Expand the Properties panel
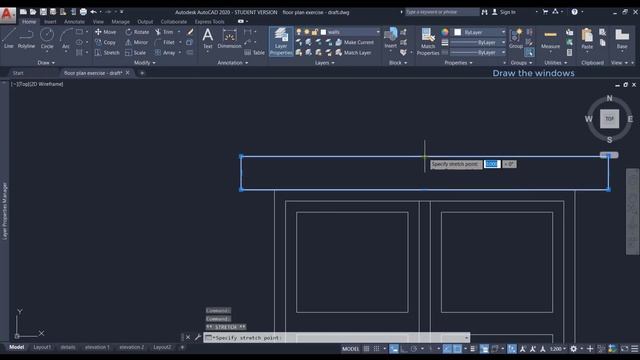This screenshot has width=640, height=360. click(x=458, y=63)
